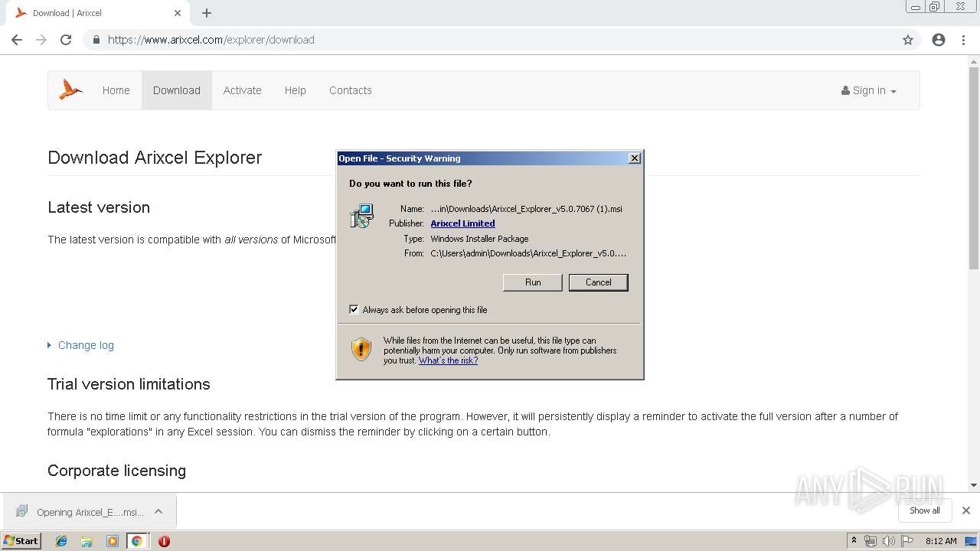Uncheck Always ask before opening this file
Screen dimensions: 980x551
354,310
